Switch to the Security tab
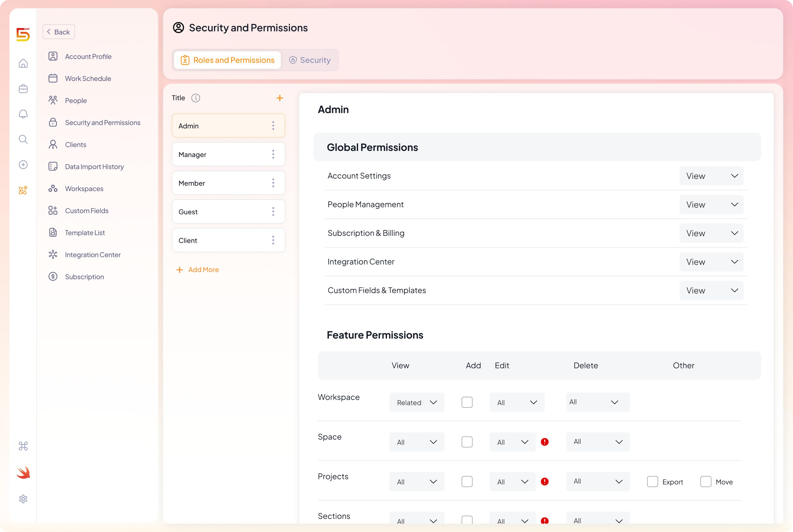This screenshot has width=793, height=532. [x=310, y=60]
